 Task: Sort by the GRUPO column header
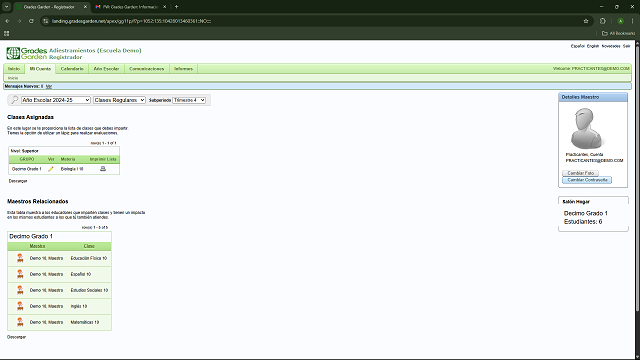click(27, 159)
